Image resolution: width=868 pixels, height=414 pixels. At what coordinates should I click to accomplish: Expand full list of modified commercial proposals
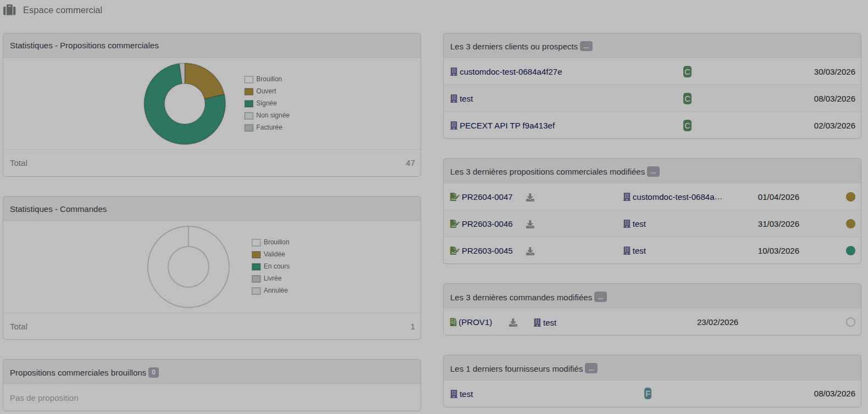pyautogui.click(x=653, y=172)
